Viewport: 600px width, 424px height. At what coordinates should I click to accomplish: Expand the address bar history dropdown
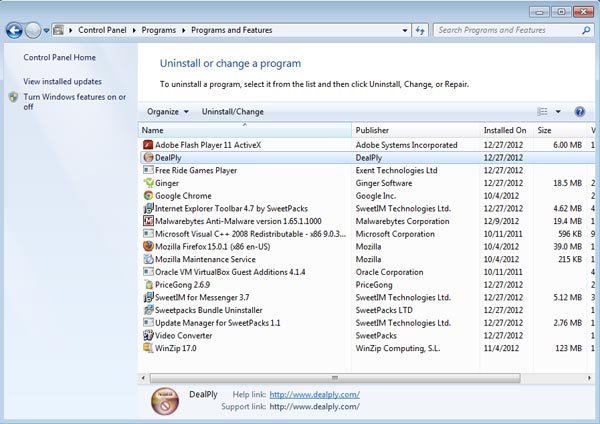405,30
